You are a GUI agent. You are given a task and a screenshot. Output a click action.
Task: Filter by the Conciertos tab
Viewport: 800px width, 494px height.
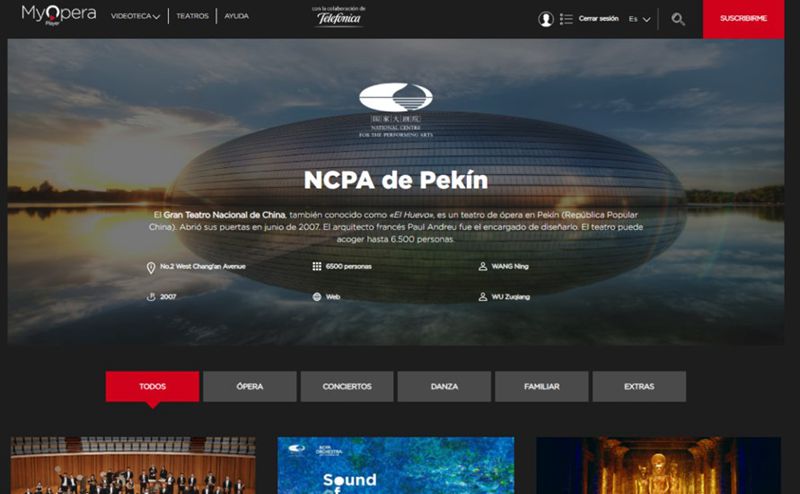point(347,386)
